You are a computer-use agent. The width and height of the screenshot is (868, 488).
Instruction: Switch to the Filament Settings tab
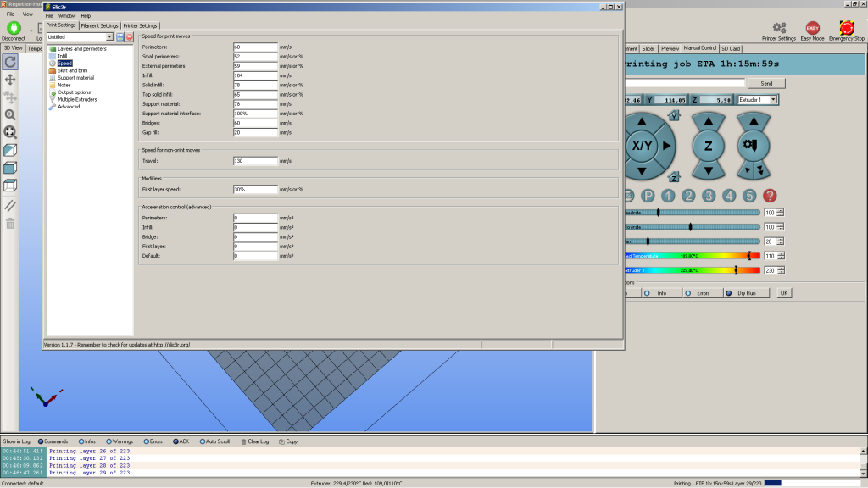pyautogui.click(x=100, y=25)
